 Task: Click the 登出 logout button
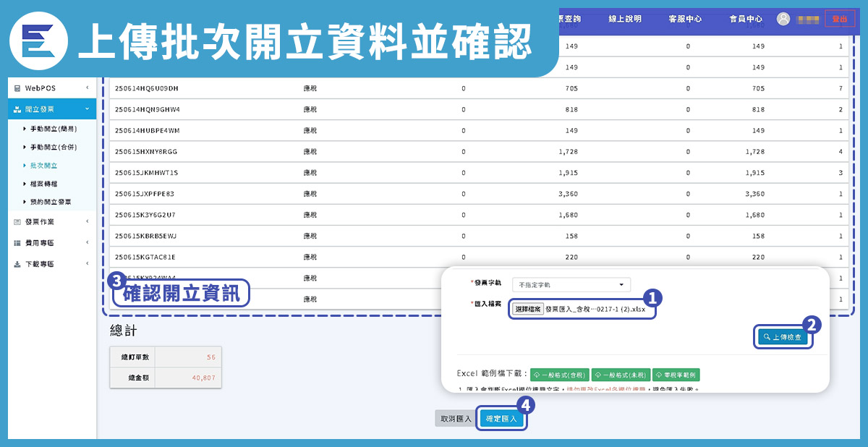point(839,20)
